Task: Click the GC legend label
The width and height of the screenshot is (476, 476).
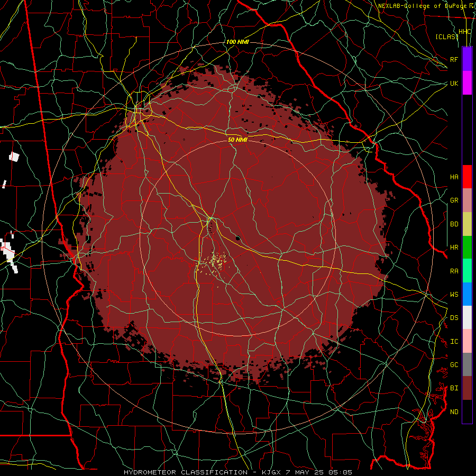Action: tap(454, 365)
